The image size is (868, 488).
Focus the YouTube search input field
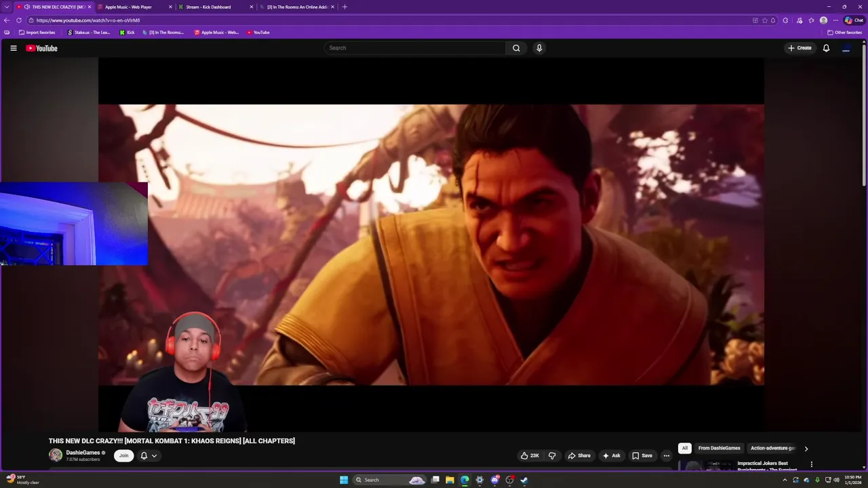pyautogui.click(x=415, y=48)
